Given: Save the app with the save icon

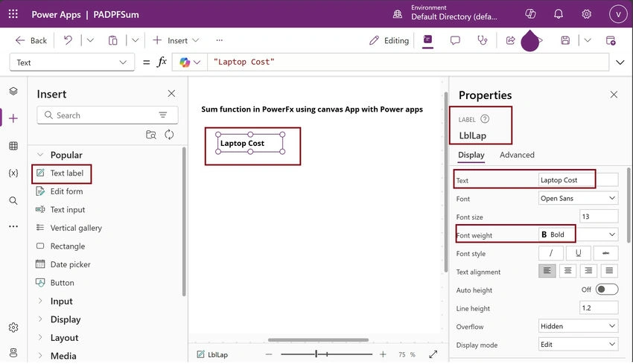Looking at the screenshot, I should [x=565, y=40].
